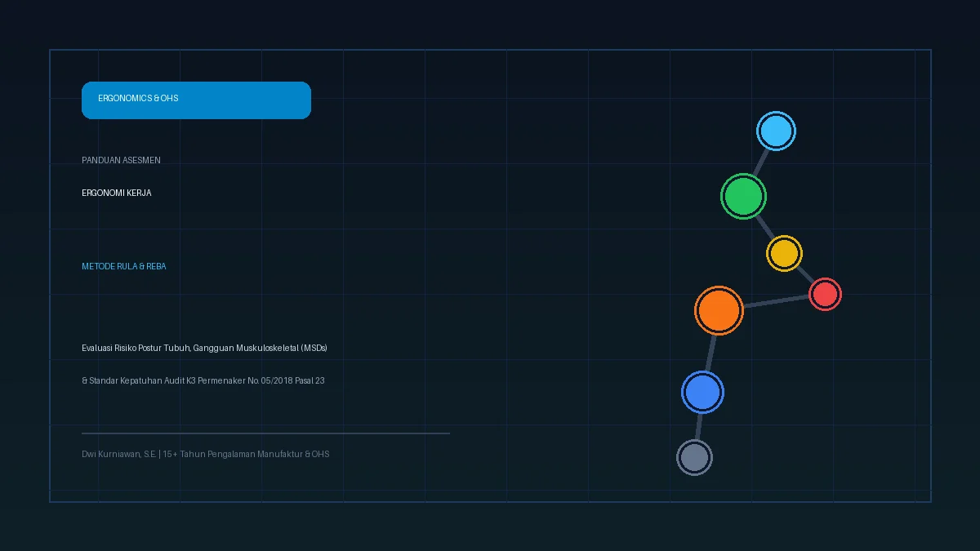Viewport: 980px width, 551px height.
Task: Click the ERGONOMICS & OHS blue badge
Action: (196, 100)
